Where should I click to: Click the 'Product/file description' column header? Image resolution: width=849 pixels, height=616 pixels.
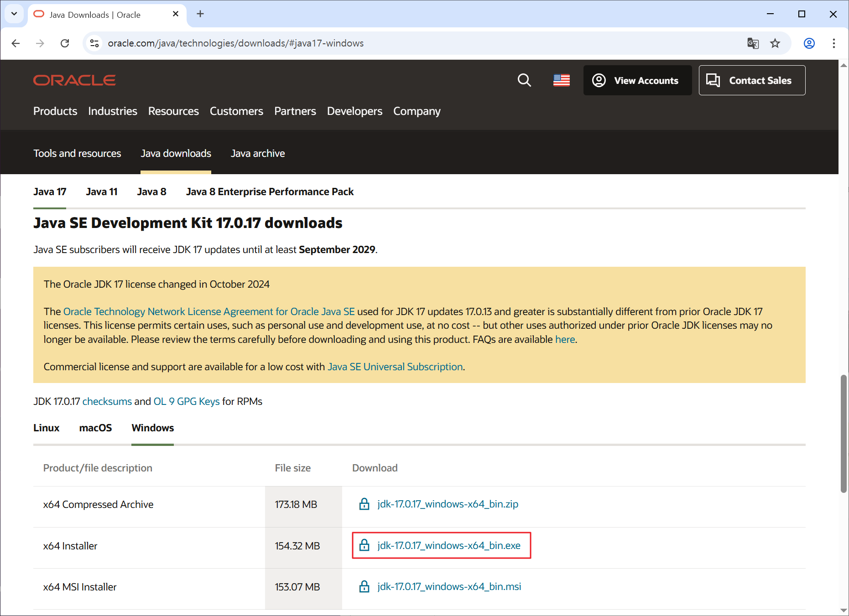click(98, 468)
